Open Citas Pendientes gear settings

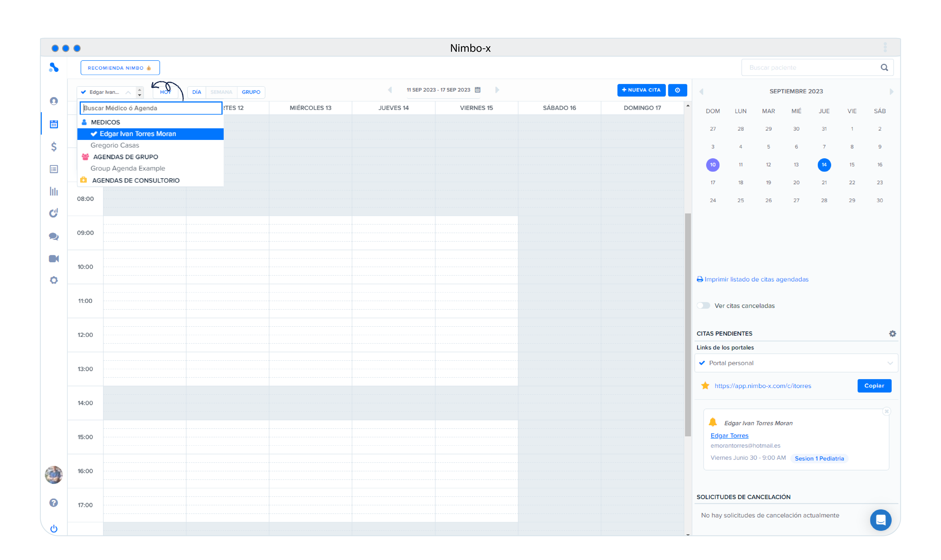[892, 333]
